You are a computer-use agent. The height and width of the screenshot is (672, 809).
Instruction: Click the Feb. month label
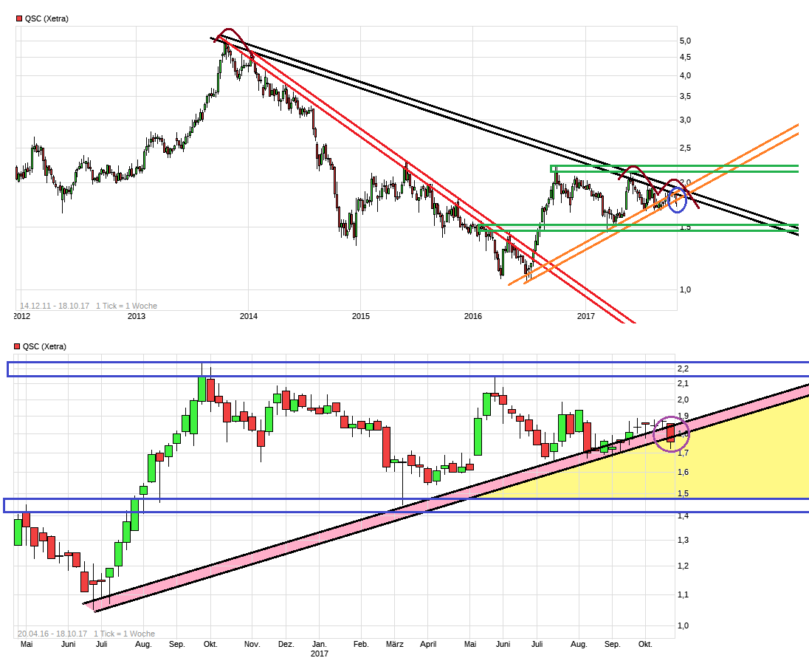pos(361,644)
